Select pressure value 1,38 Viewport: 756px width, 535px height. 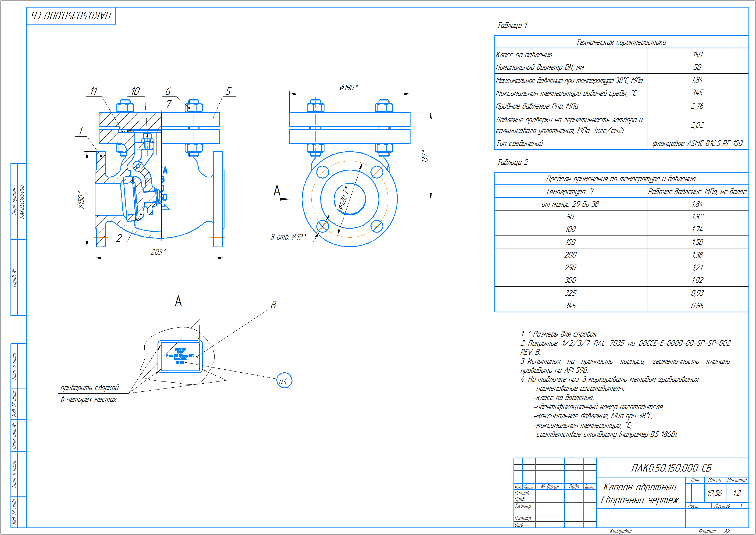tap(697, 255)
